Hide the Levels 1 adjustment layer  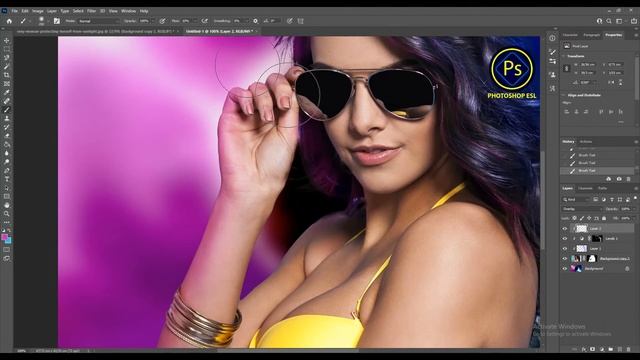(565, 238)
